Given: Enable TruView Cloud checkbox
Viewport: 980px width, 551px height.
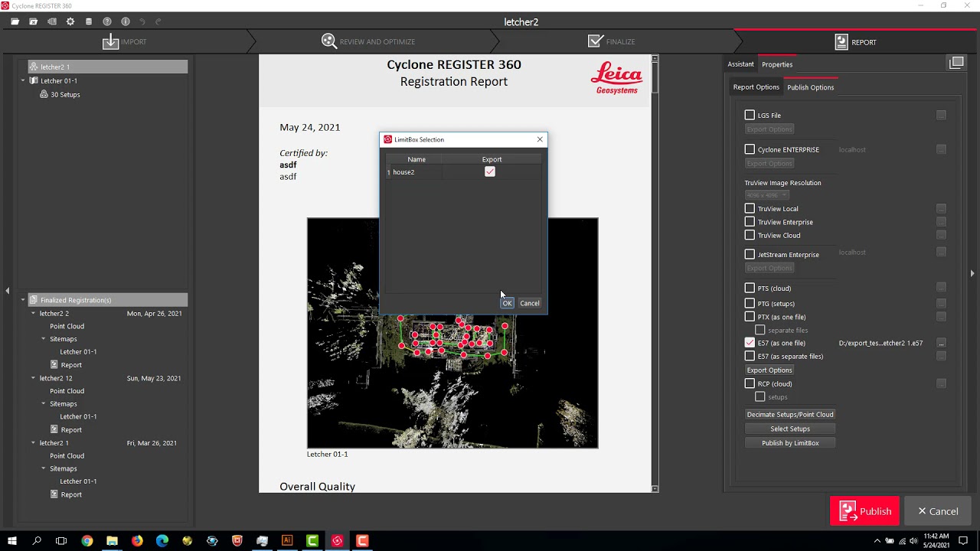Looking at the screenshot, I should click(750, 235).
